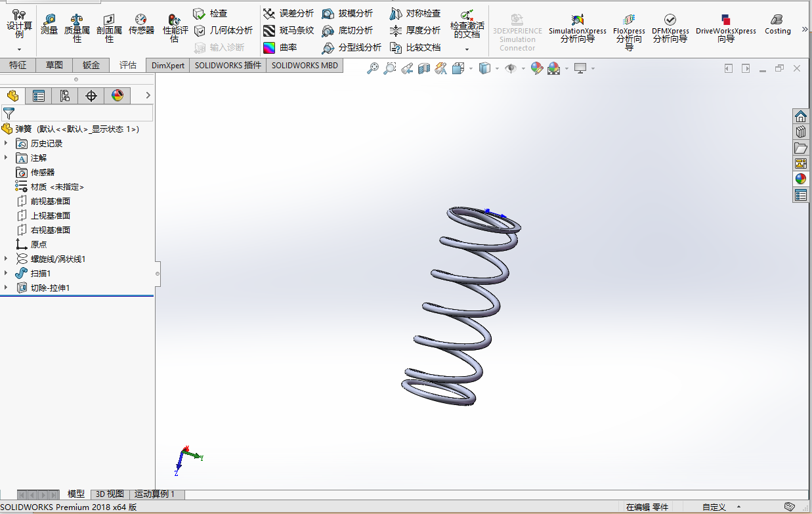Viewport: 812px width, 514px height.
Task: Click Zoom to Area in view toolbar
Action: pyautogui.click(x=390, y=68)
